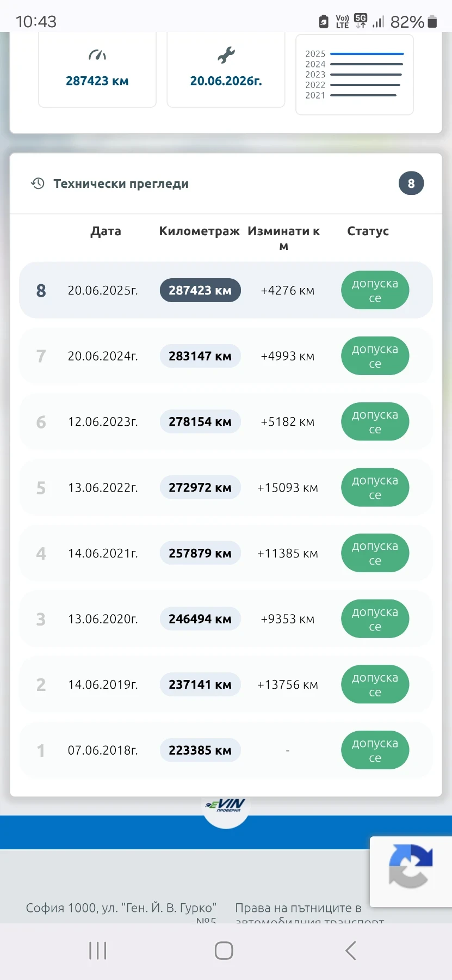Viewport: 452px width, 980px height.
Task: Click the Километраж column header
Action: pos(199,231)
